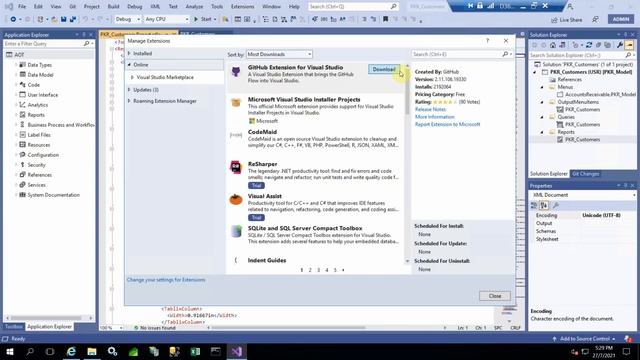Switch to the Toolbox tab
Image resolution: width=640 pixels, height=360 pixels.
pyautogui.click(x=13, y=327)
